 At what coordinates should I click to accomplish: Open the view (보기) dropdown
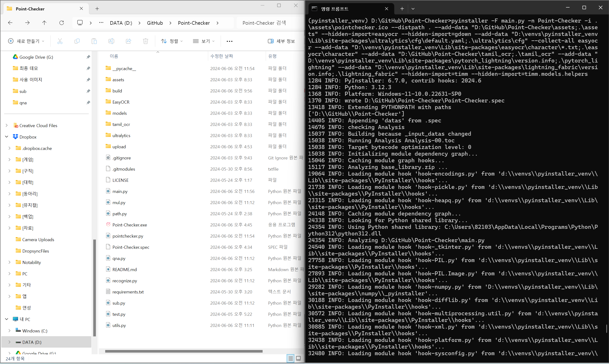pos(204,41)
